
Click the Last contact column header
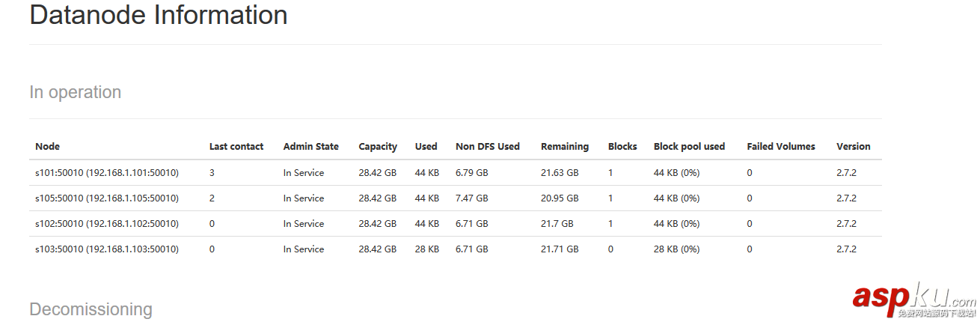pos(236,147)
